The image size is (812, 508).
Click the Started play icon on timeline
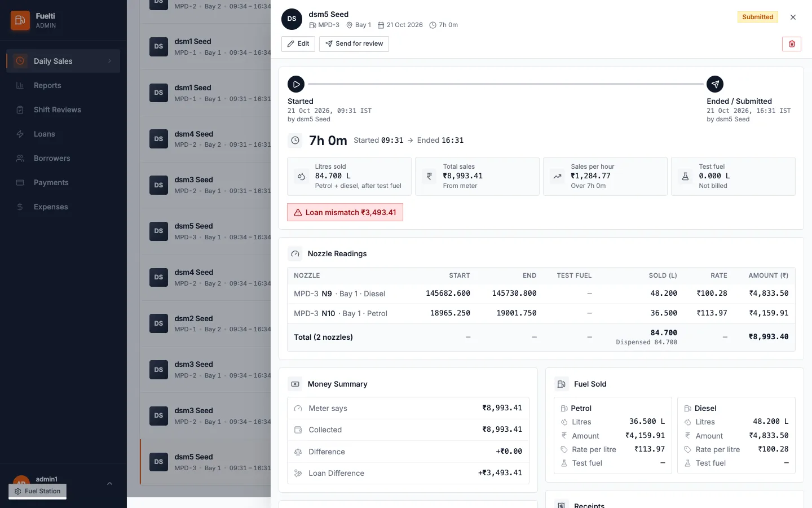tap(296, 84)
